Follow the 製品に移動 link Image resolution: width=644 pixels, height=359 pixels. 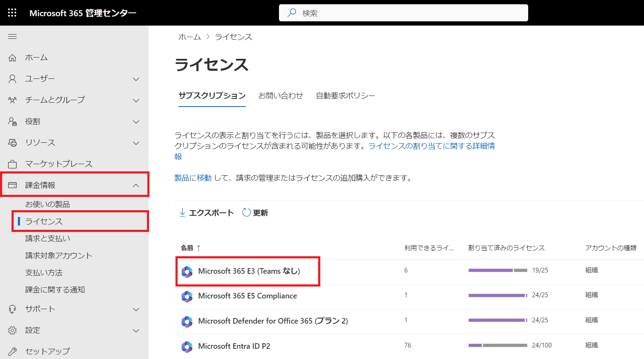click(193, 178)
